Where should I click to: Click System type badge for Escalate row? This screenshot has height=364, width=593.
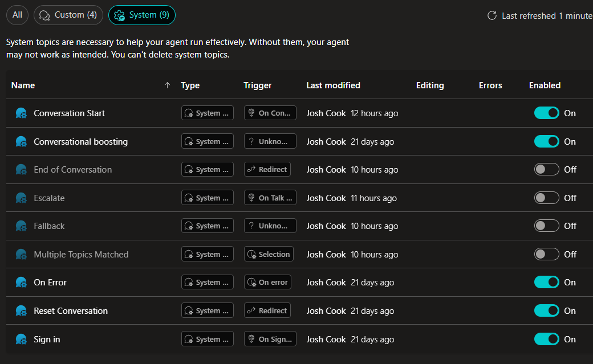point(207,198)
